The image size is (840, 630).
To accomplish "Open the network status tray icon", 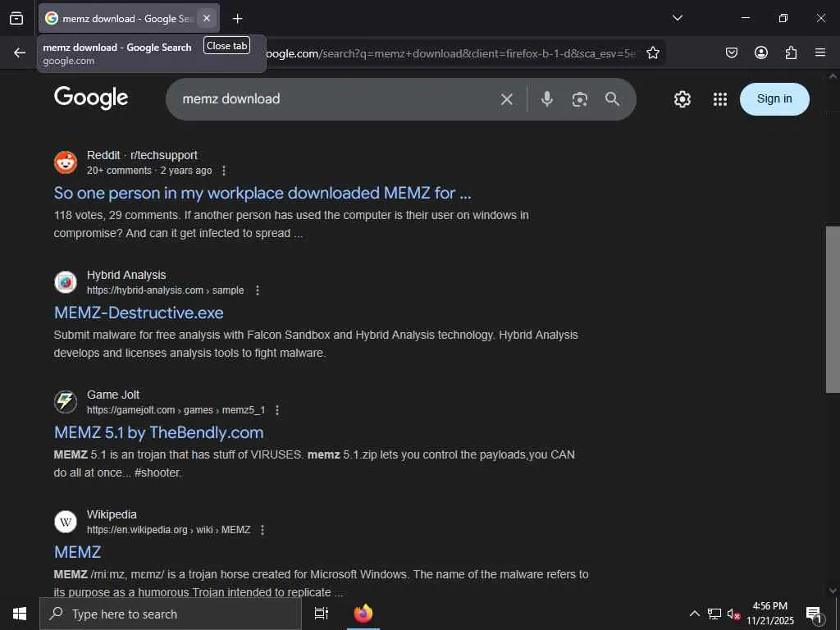I will pos(714,614).
